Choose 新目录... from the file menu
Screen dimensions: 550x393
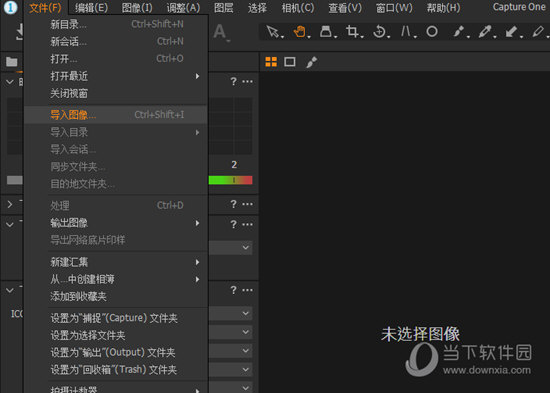[116, 24]
